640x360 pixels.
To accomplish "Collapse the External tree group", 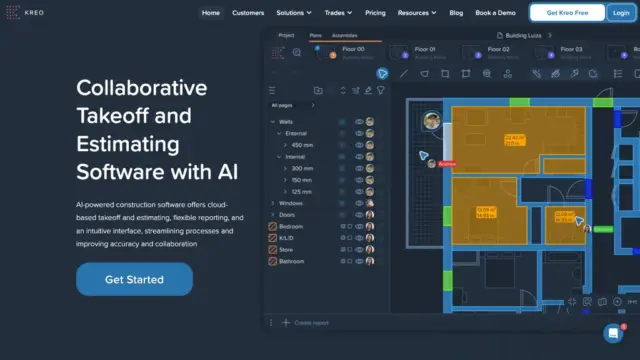I will [x=279, y=133].
